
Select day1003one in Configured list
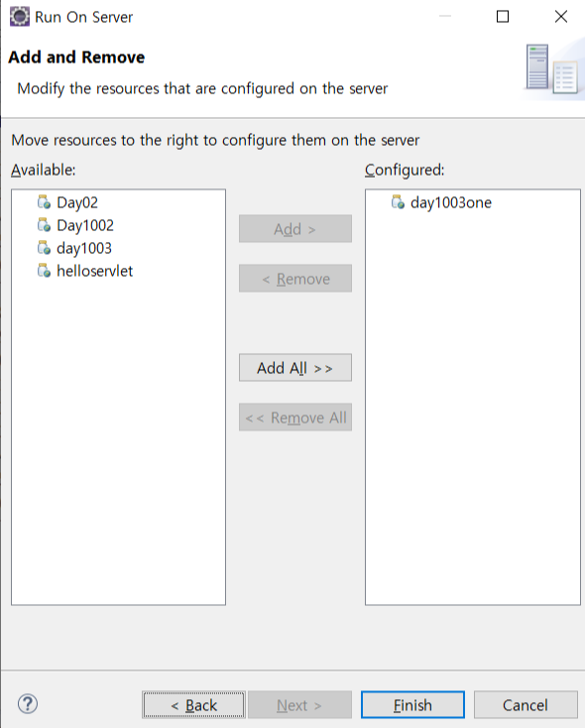pos(451,202)
